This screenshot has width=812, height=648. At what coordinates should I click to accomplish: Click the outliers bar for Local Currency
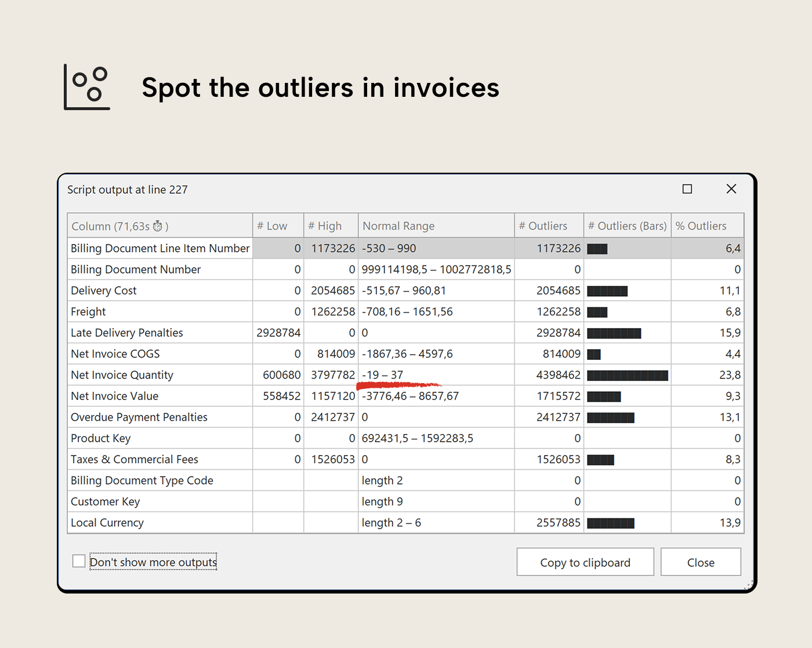pyautogui.click(x=610, y=522)
